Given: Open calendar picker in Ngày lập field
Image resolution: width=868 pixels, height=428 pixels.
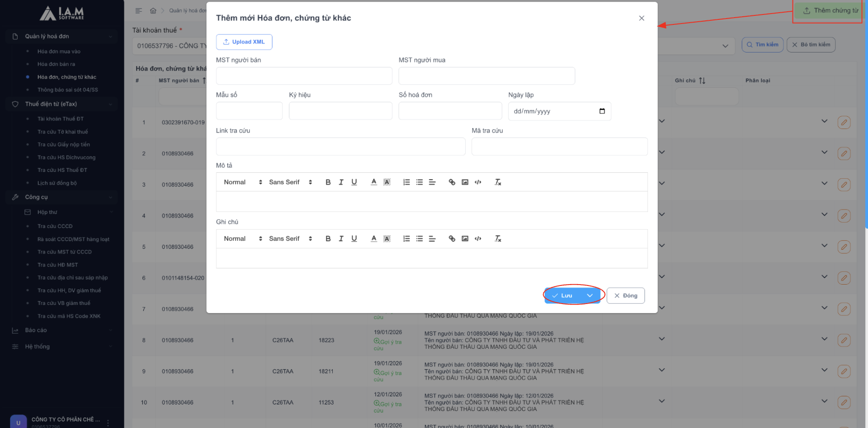Looking at the screenshot, I should pyautogui.click(x=602, y=111).
